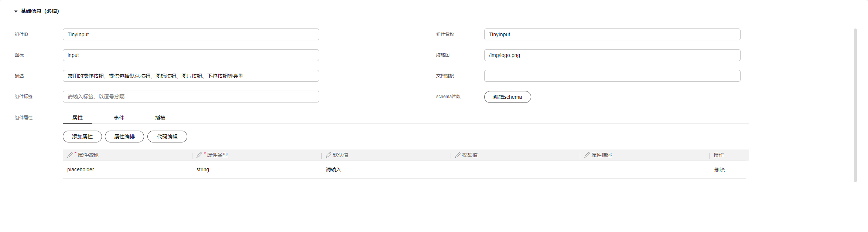Click the 组件标签 tags input

191,97
